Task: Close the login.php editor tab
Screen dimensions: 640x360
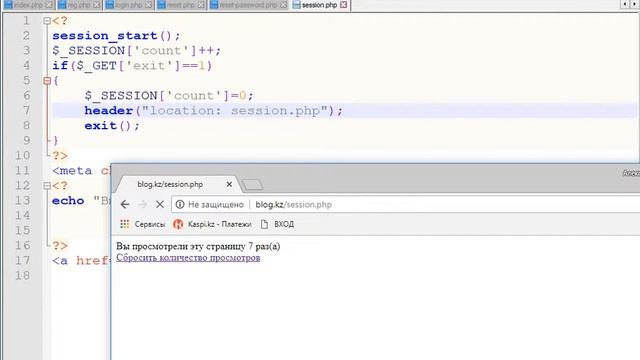Action: [x=148, y=5]
